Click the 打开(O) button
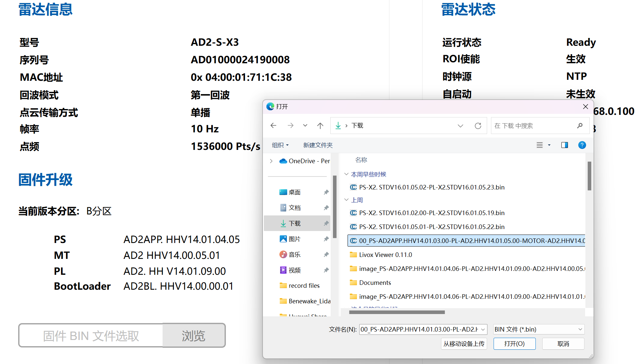Viewport: 638px width, 364px height. pos(514,344)
